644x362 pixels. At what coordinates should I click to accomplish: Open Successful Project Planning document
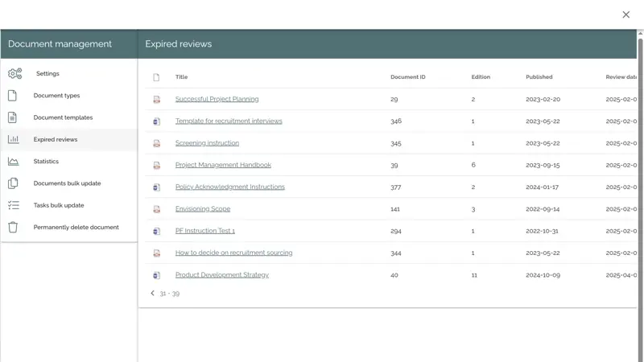[217, 99]
